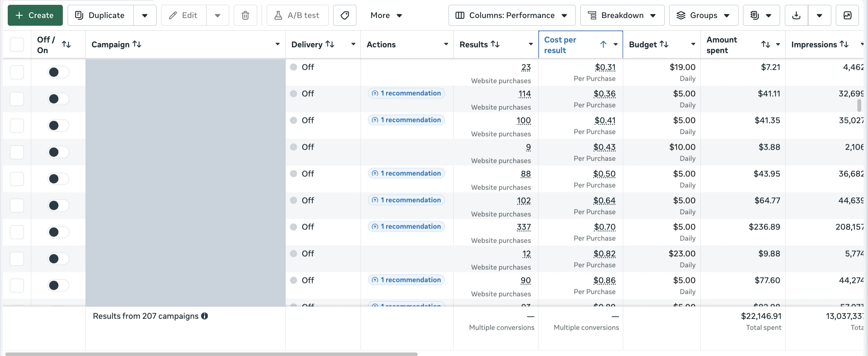Open recommendation for the $0.86 row
The width and height of the screenshot is (868, 356).
point(406,280)
